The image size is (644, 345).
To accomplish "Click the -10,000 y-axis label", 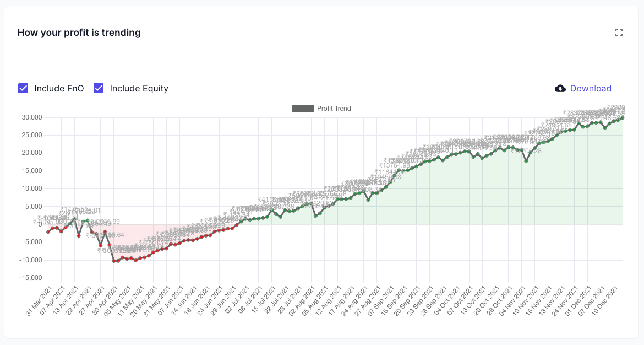I will tap(31, 260).
